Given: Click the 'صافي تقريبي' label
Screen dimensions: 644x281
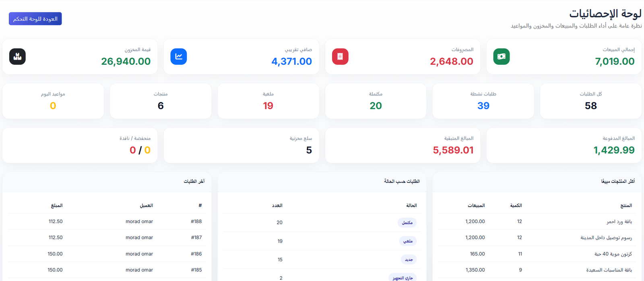Looking at the screenshot, I should click(x=298, y=50).
